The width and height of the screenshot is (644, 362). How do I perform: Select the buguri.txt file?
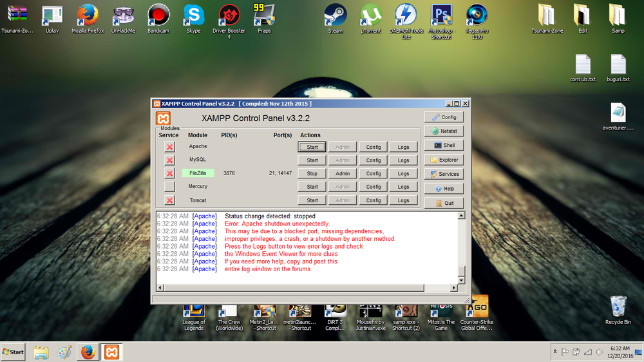click(618, 68)
